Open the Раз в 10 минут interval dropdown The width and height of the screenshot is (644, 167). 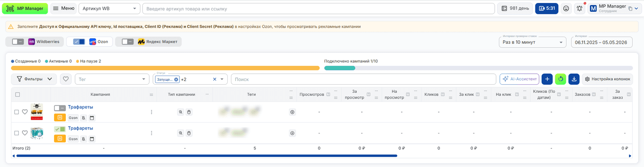coord(532,42)
